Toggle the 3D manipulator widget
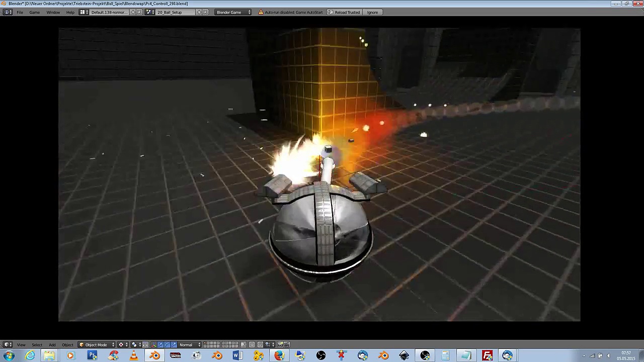Screen dimensions: 644x362 (x=153, y=345)
